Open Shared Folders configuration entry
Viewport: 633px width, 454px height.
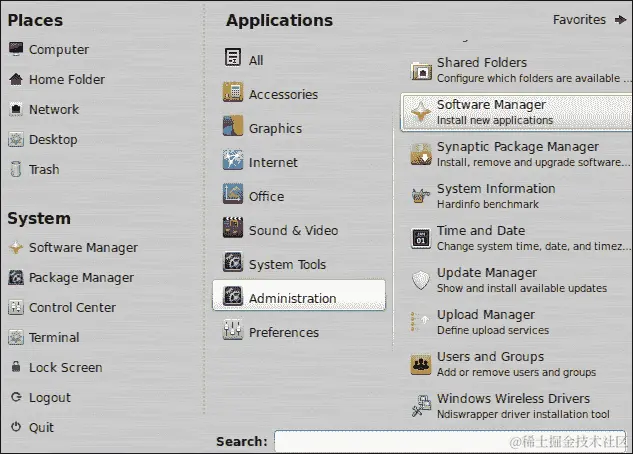tap(521, 70)
